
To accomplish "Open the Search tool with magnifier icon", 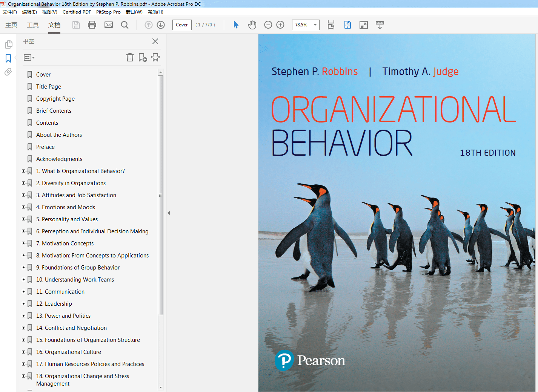I will point(125,24).
